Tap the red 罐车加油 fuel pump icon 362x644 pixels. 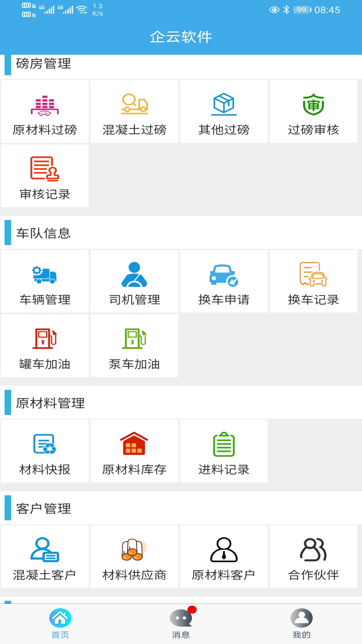click(45, 338)
